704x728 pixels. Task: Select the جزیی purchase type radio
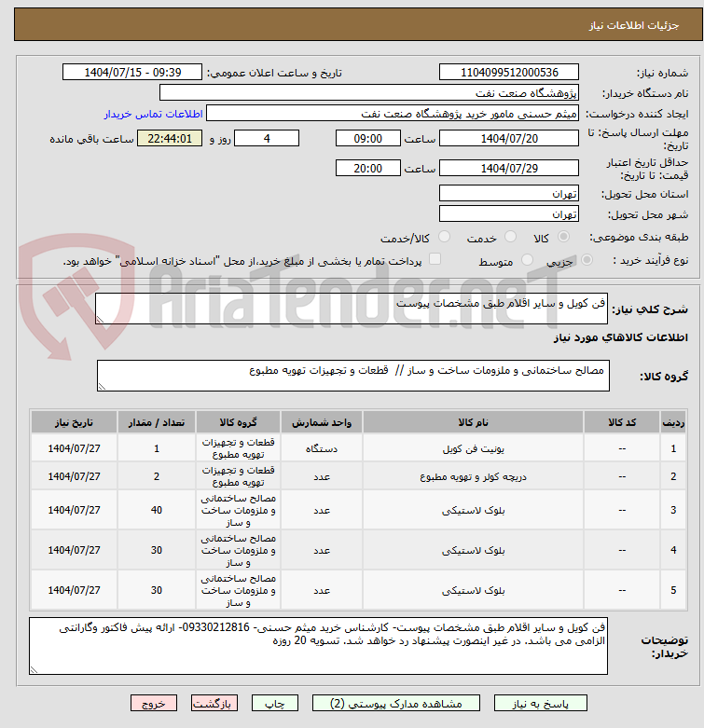[x=587, y=259]
